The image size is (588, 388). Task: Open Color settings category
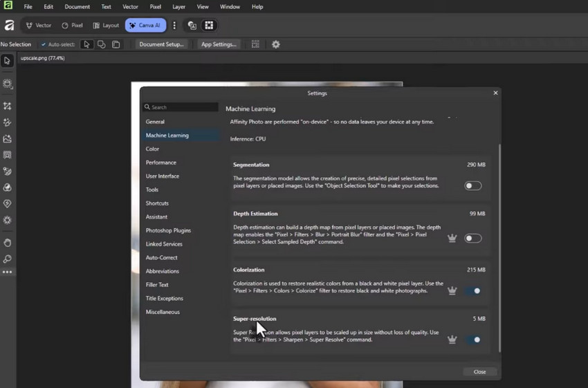coord(152,149)
